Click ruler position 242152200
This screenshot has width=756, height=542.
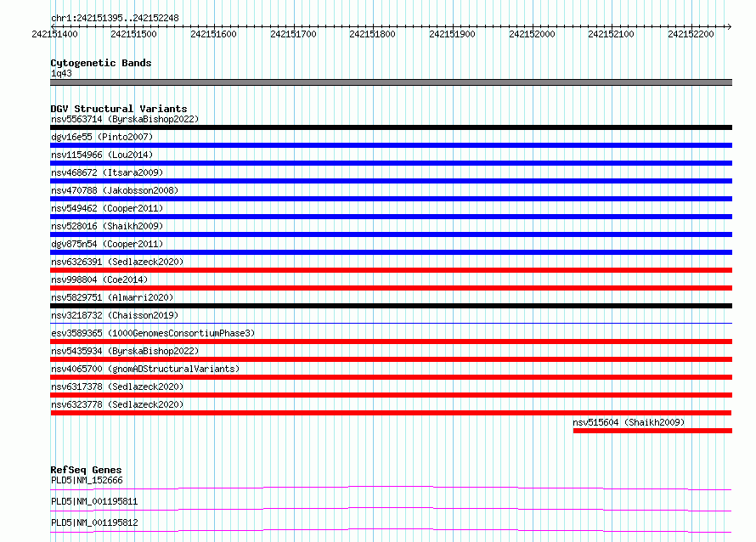pyautogui.click(x=691, y=34)
